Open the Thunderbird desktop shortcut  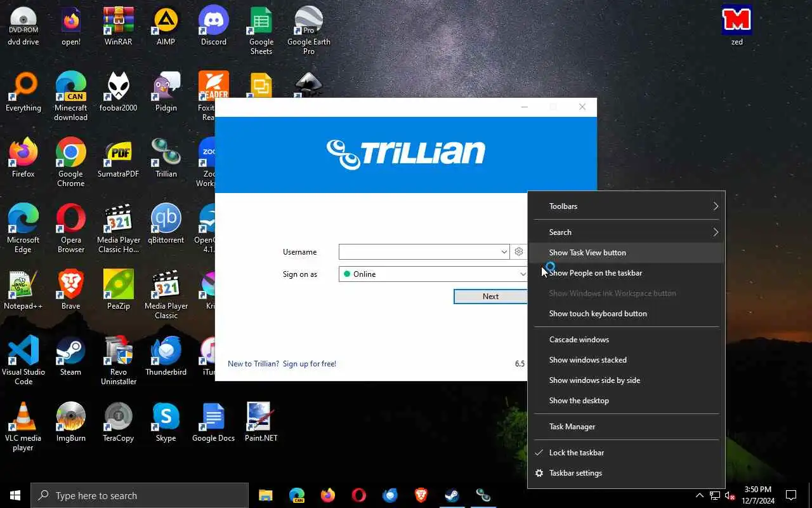[x=166, y=356]
